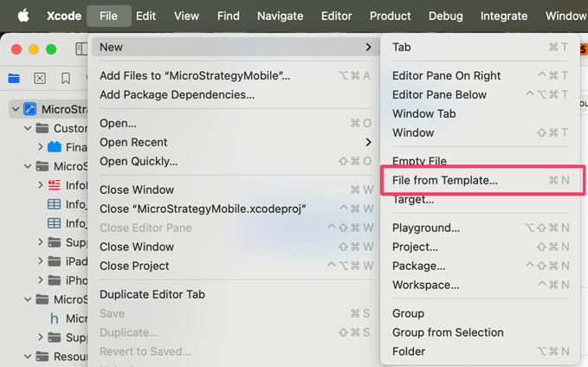Click the Apple menu icon

click(x=23, y=16)
